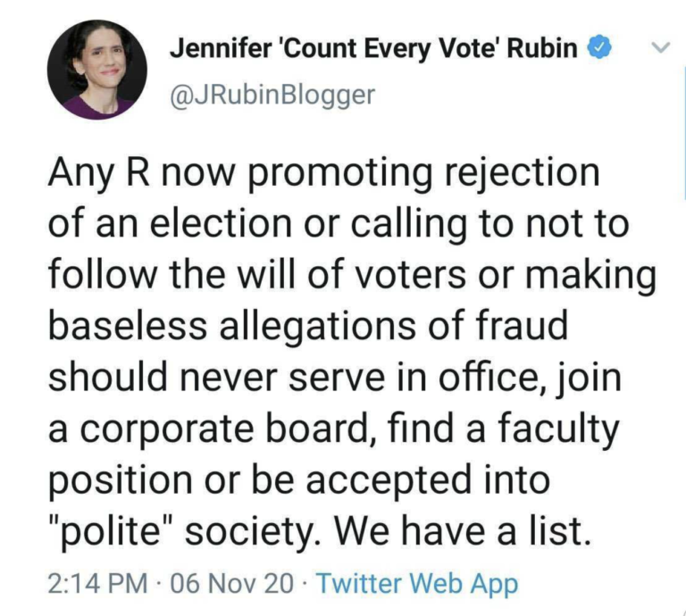The image size is (686, 616).
Task: Open the tweet options chevron
Action: pos(659,48)
